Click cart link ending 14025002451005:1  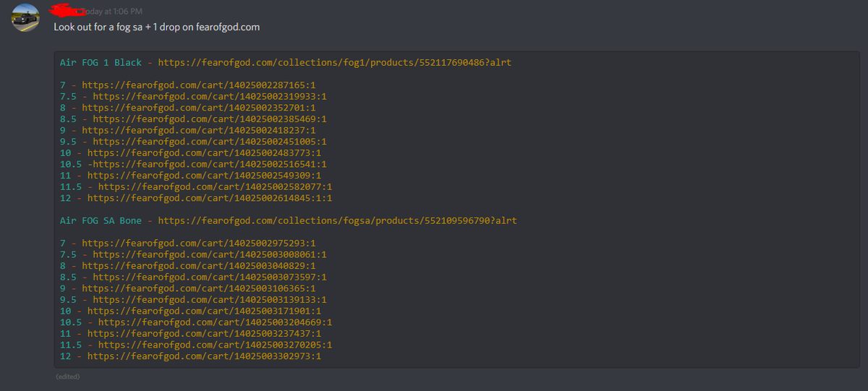(210, 142)
